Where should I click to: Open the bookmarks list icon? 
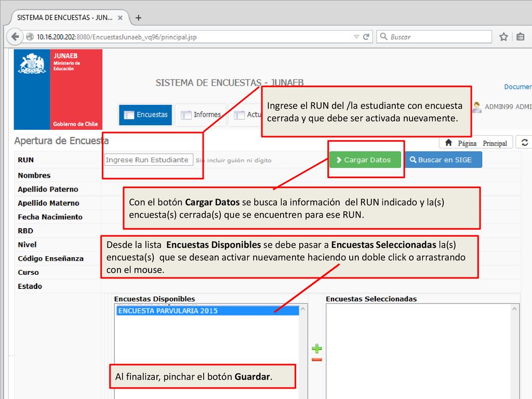(521, 37)
